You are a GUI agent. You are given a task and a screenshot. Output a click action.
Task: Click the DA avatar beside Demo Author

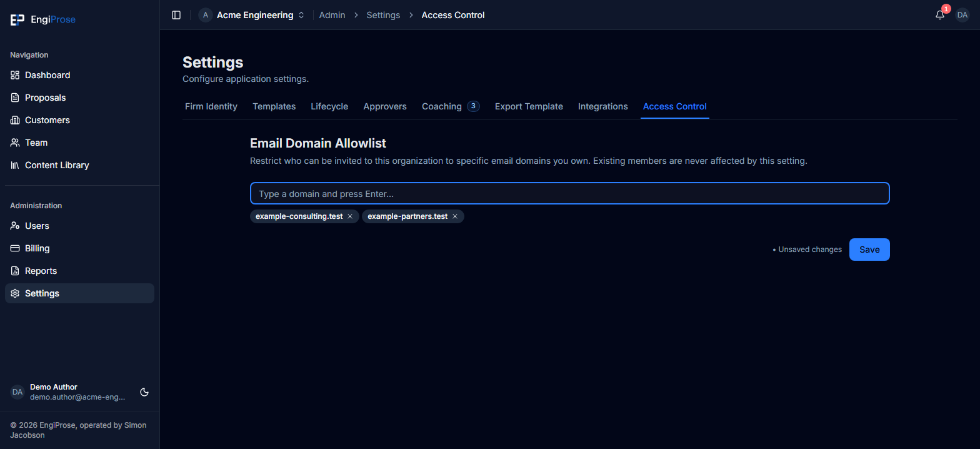coord(17,392)
